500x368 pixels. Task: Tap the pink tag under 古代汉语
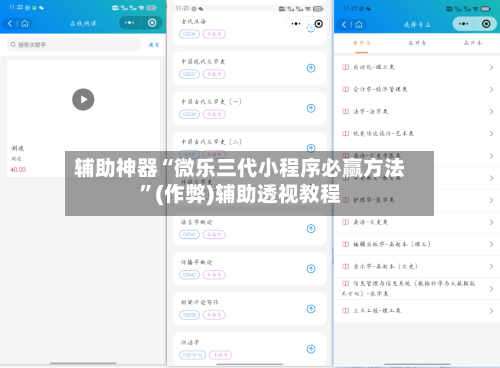[x=214, y=34]
